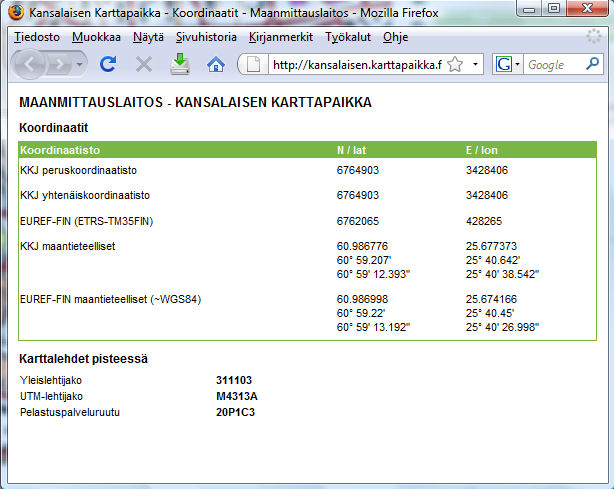Open the back/forward history dropdown arrow
Image resolution: width=614 pixels, height=489 pixels.
79,64
